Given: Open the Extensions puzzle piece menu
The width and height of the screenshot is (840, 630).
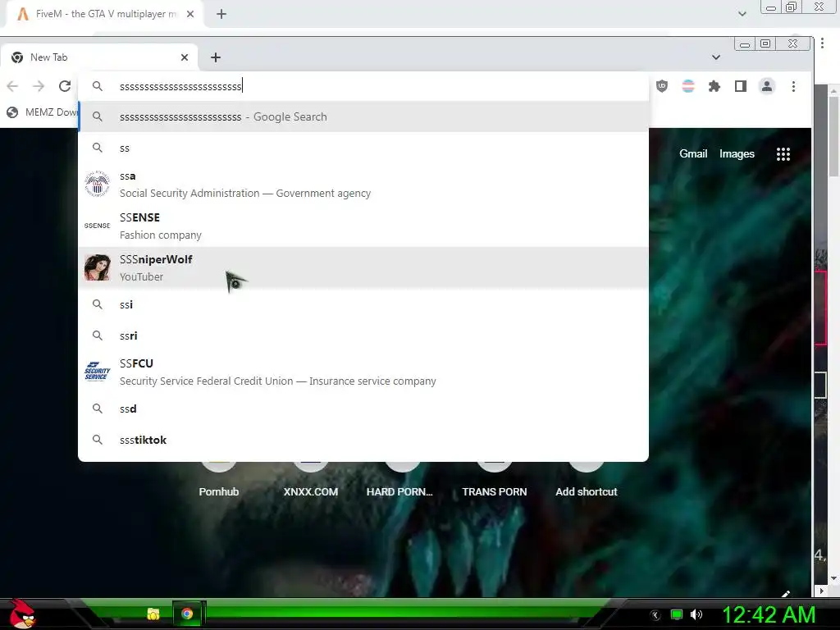Looking at the screenshot, I should (714, 86).
